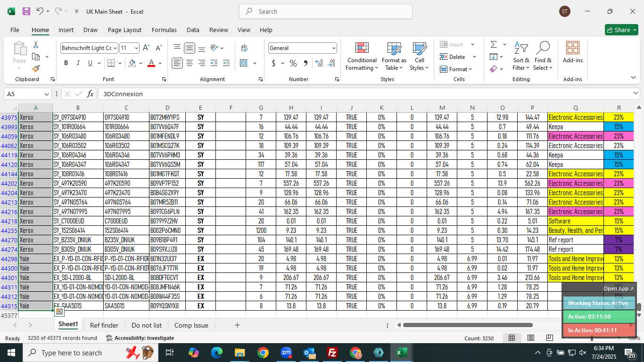Undo the last action

[40, 11]
